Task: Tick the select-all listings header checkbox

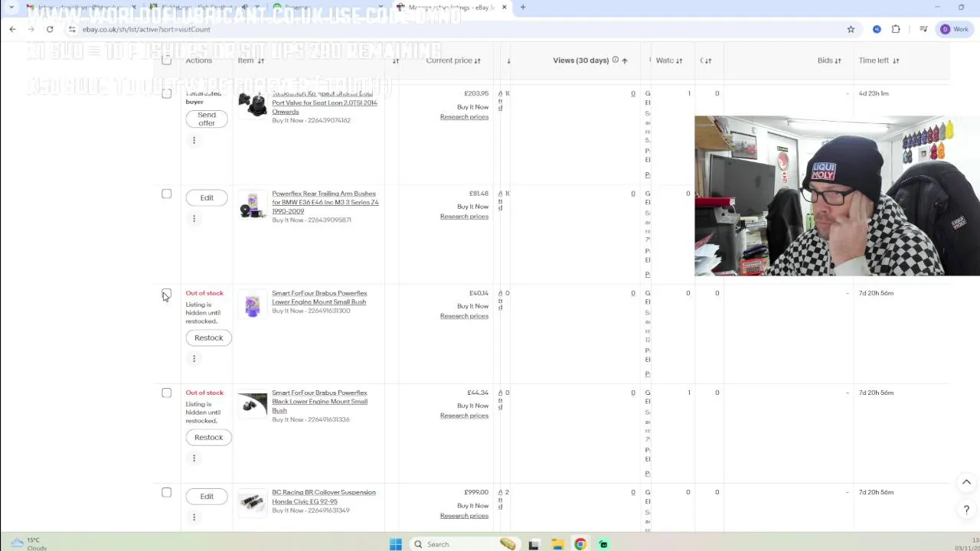Action: 166,60
